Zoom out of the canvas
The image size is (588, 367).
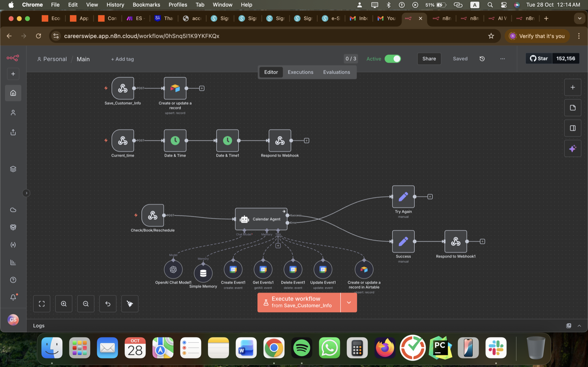coord(86,304)
